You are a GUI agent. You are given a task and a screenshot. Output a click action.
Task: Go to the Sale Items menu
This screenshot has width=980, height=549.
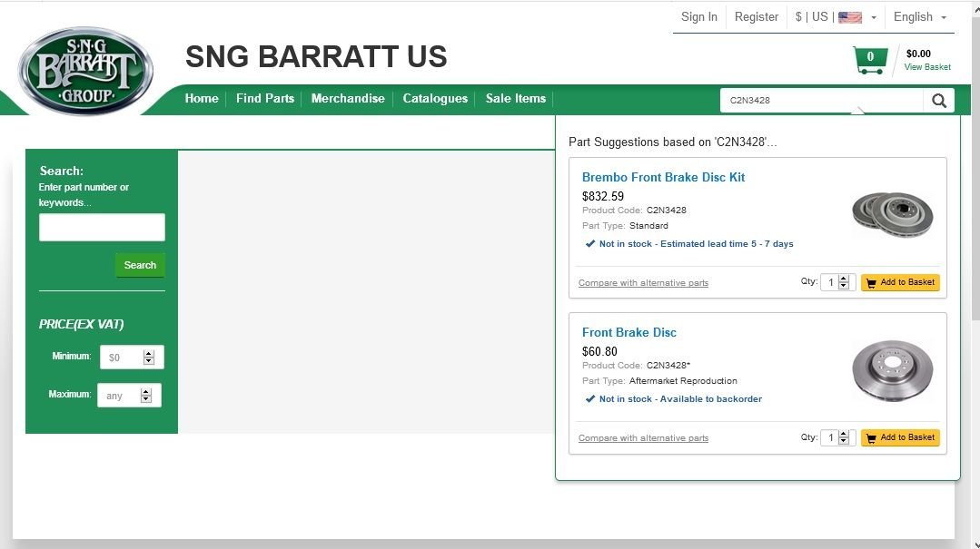[515, 98]
